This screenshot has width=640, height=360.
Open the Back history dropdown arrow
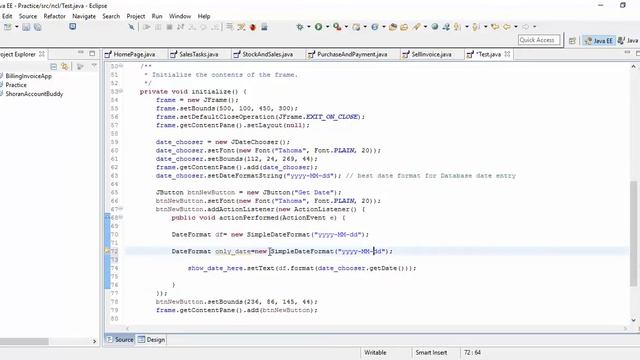516,27
